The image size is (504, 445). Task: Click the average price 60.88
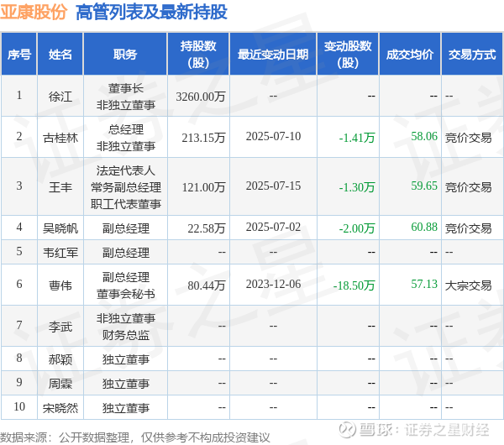(x=424, y=227)
